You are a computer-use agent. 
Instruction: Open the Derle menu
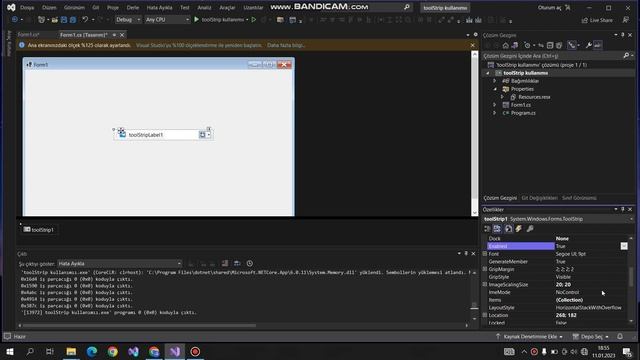(132, 7)
